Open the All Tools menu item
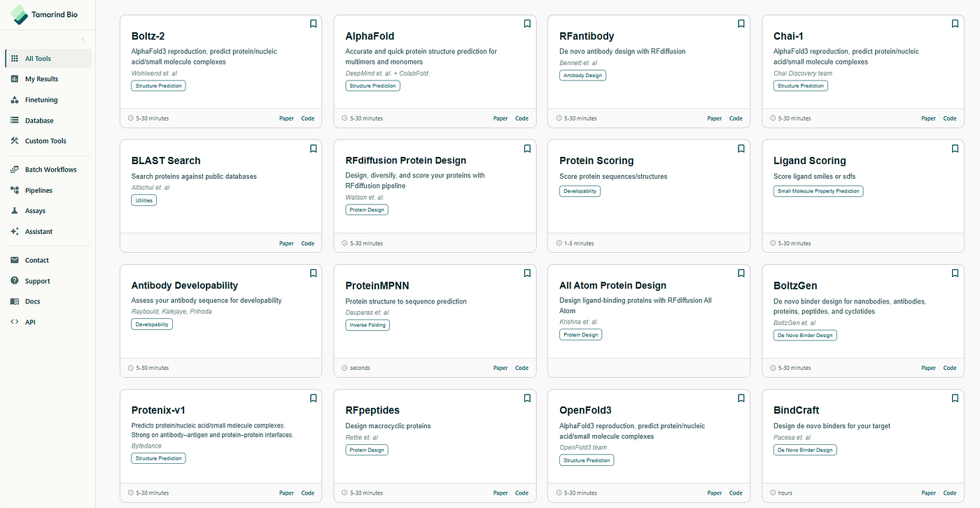 tap(48, 59)
